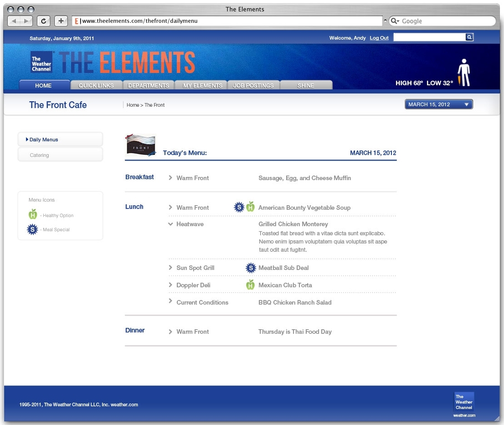Click the Lunch section heading
Viewport: 504px width, 425px height.
pos(134,207)
